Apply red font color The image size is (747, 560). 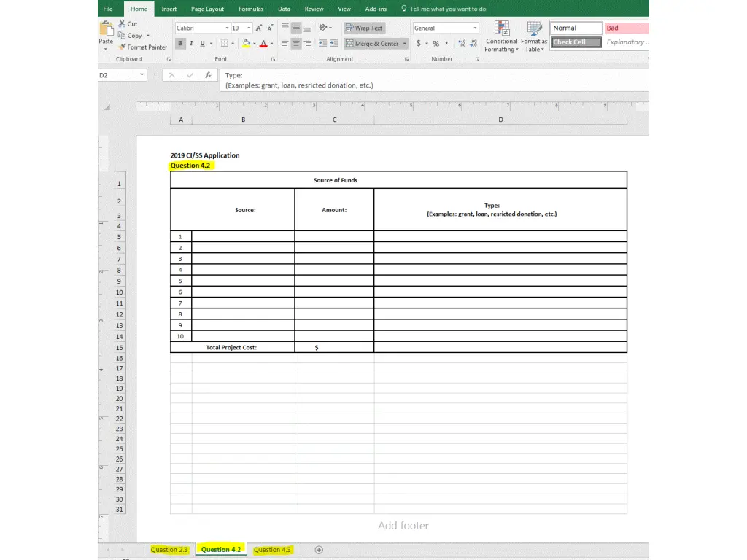263,43
